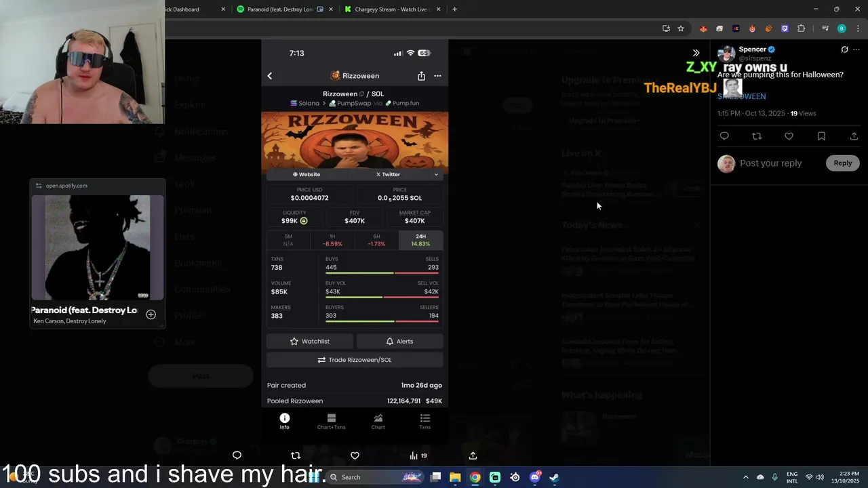Select the 5M timeframe tab

(x=288, y=240)
